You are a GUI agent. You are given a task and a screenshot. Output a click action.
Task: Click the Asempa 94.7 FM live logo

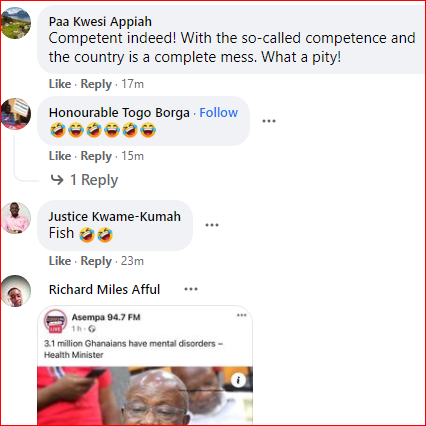56,322
